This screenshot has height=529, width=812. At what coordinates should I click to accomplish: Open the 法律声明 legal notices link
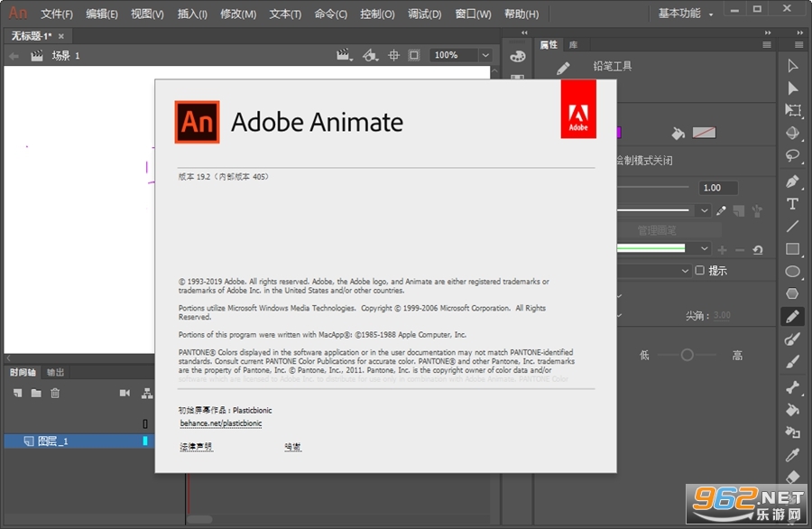point(196,447)
